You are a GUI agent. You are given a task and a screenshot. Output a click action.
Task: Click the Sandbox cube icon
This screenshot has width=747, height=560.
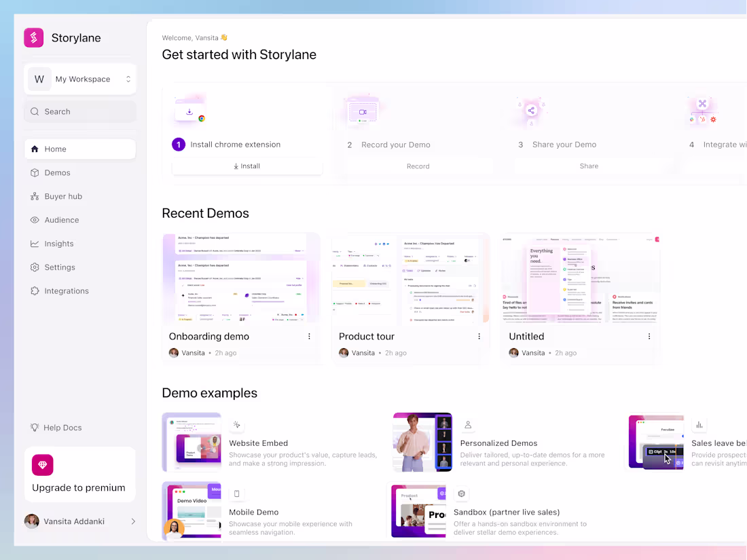461,493
